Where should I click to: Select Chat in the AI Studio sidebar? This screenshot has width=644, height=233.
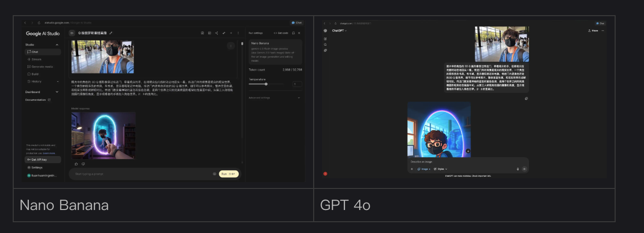43,52
